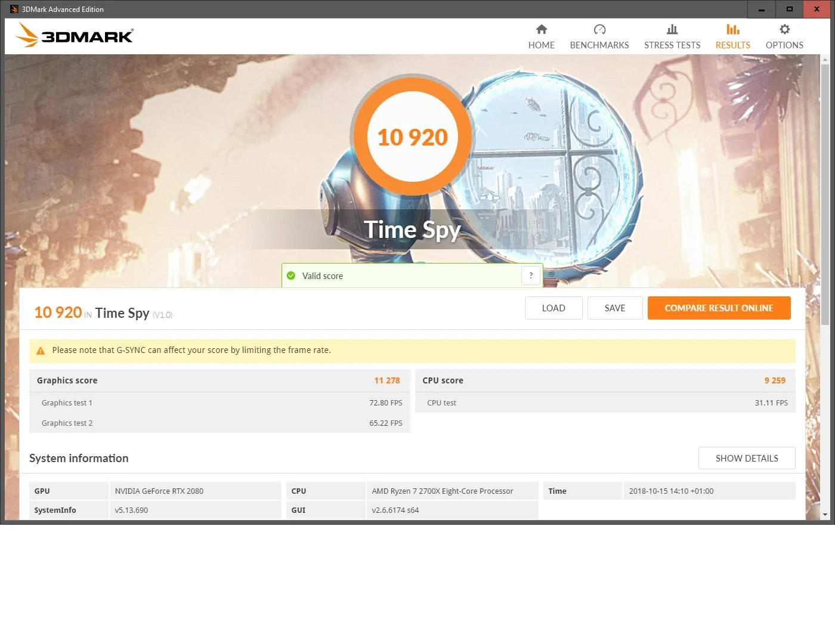Click the Graphics test 1 row label
This screenshot has height=644, width=835.
point(67,403)
